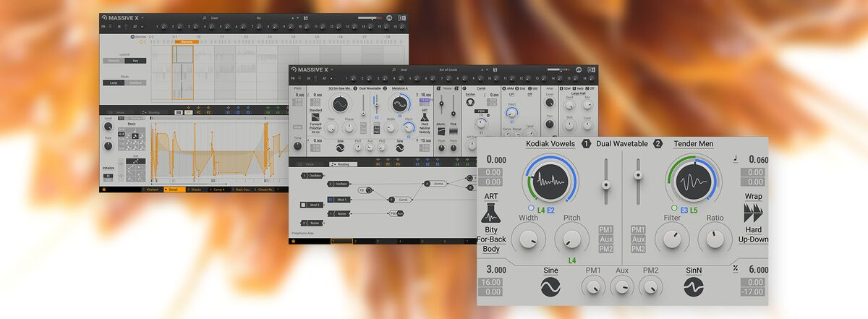Open the Kodiak Vowels wavetable menu
The image size is (868, 319).
click(x=550, y=144)
